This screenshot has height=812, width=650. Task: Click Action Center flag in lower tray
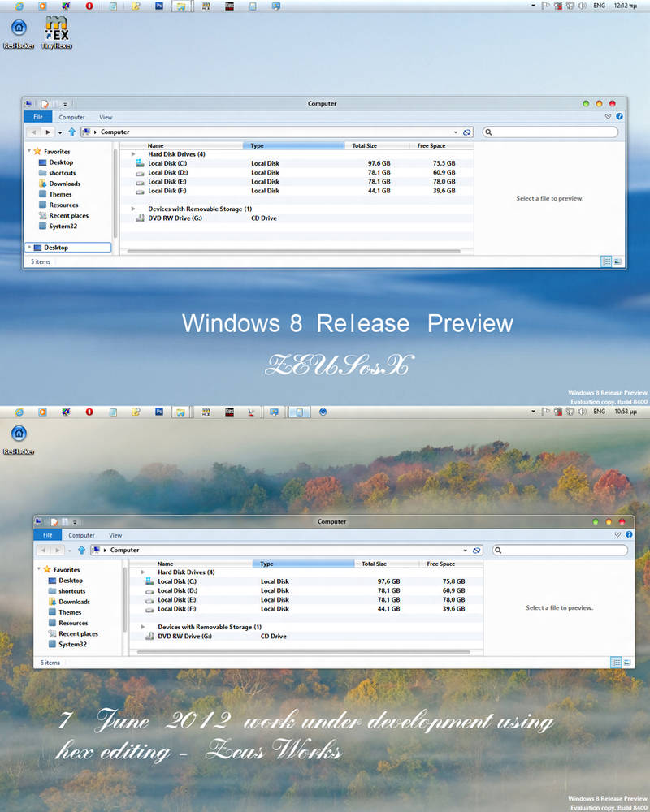click(x=545, y=412)
